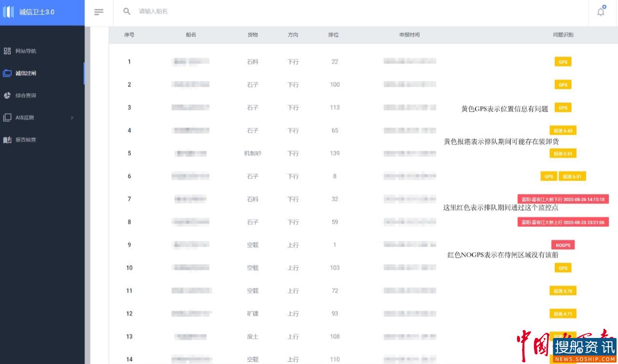This screenshot has height=364, width=618.
Task: Click the 报港 6.51 tag
Action: tap(573, 177)
